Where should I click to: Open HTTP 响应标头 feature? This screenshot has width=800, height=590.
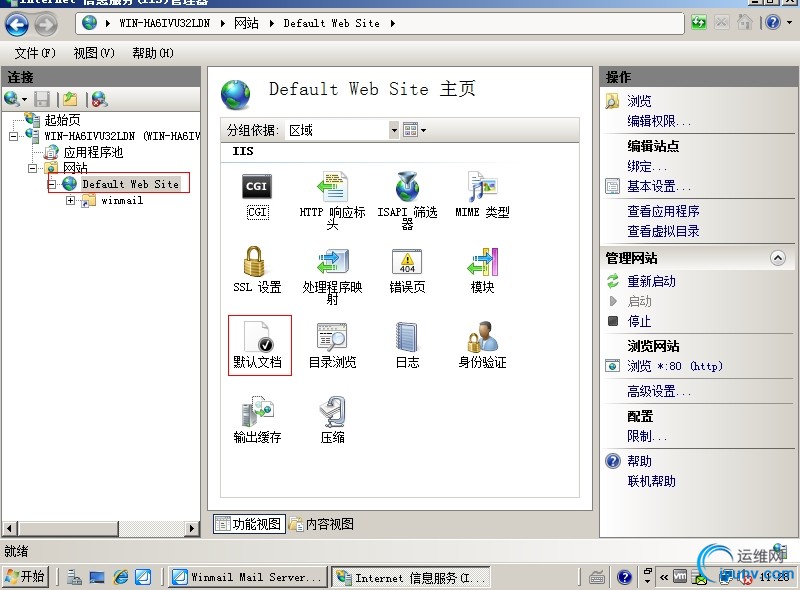point(332,200)
